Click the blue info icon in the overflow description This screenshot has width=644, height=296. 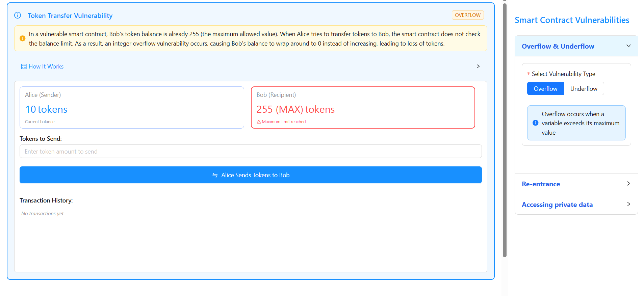click(x=535, y=123)
